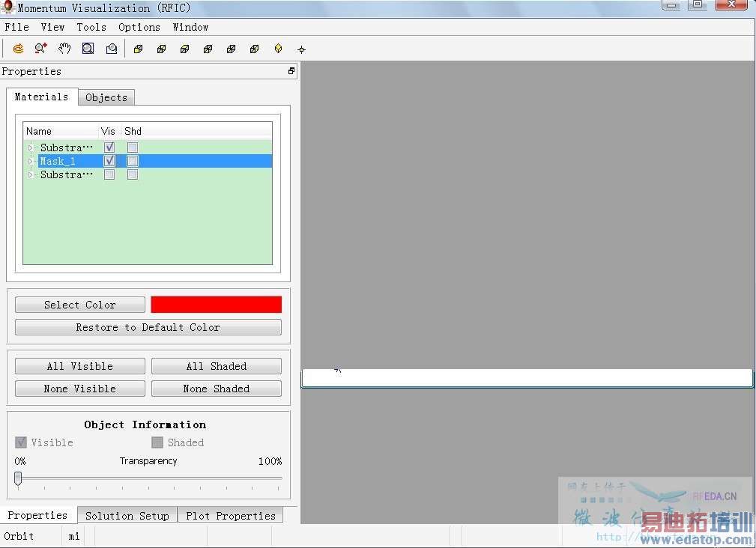756x548 pixels.
Task: Click Restore to Default Color
Action: [x=148, y=327]
